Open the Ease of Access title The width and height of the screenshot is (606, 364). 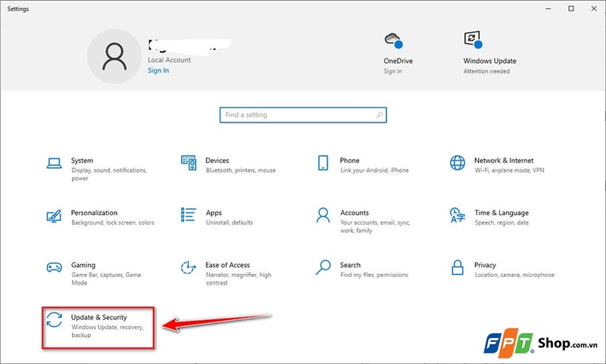click(228, 265)
